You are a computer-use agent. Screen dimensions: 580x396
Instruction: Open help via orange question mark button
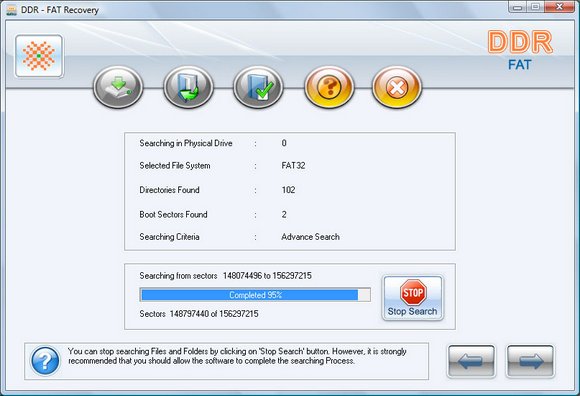click(329, 87)
